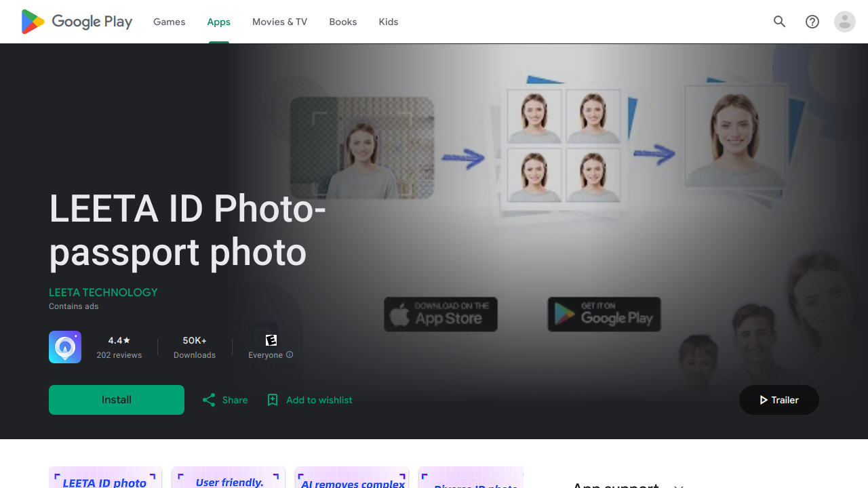The width and height of the screenshot is (868, 488).
Task: Select the Movies & TV tab
Action: tap(279, 22)
